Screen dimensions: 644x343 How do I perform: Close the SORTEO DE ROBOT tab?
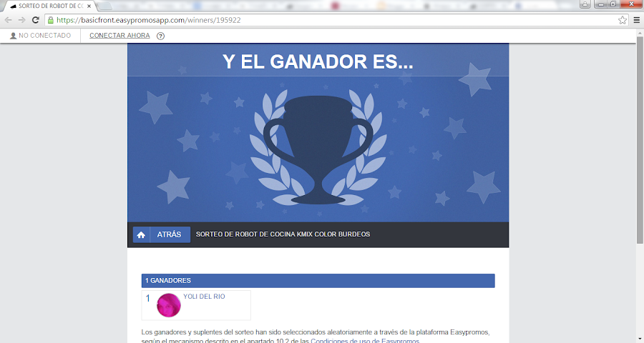[x=89, y=6]
